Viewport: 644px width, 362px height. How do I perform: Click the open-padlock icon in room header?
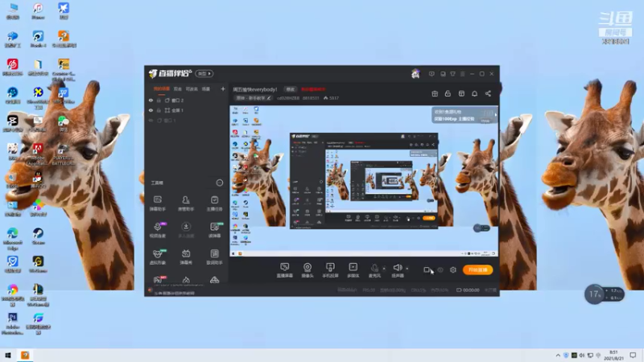pyautogui.click(x=448, y=93)
